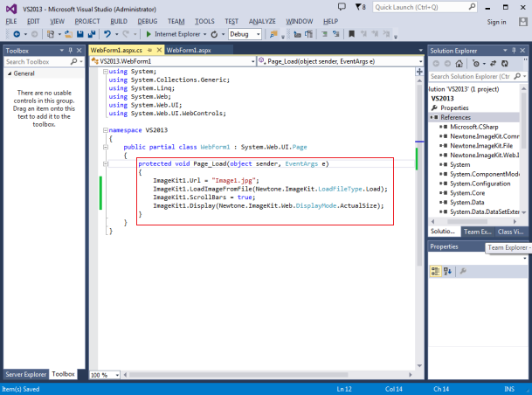The image size is (532, 395).
Task: Open the Internet Explorer browser dropdown arrow
Action: [205, 34]
